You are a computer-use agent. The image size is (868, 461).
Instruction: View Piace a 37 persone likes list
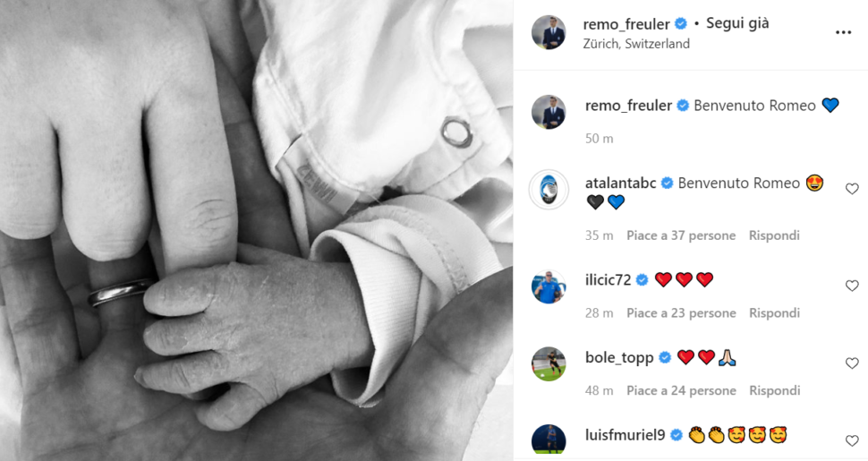(681, 235)
